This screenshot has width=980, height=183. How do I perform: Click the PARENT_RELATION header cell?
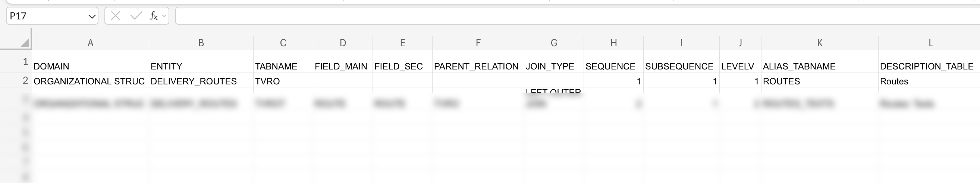coord(478,66)
